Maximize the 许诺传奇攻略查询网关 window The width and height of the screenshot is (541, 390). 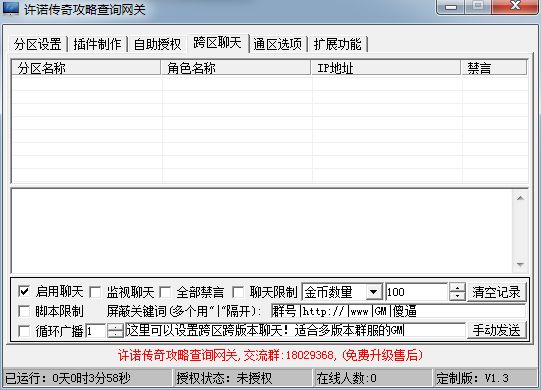(x=478, y=6)
